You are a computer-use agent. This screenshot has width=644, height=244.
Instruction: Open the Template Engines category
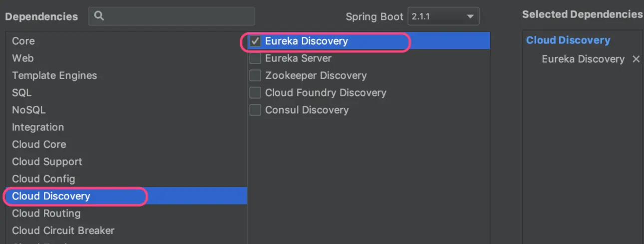pos(54,75)
